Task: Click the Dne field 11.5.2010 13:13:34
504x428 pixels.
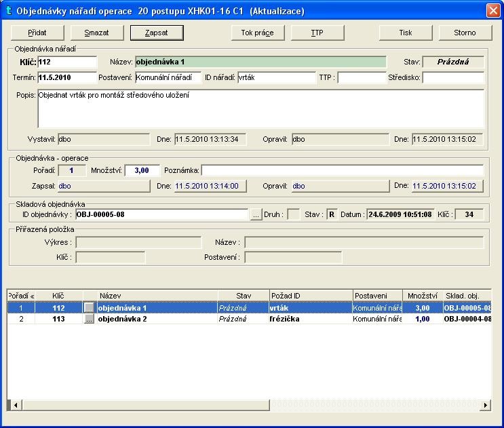Action: click(x=210, y=140)
